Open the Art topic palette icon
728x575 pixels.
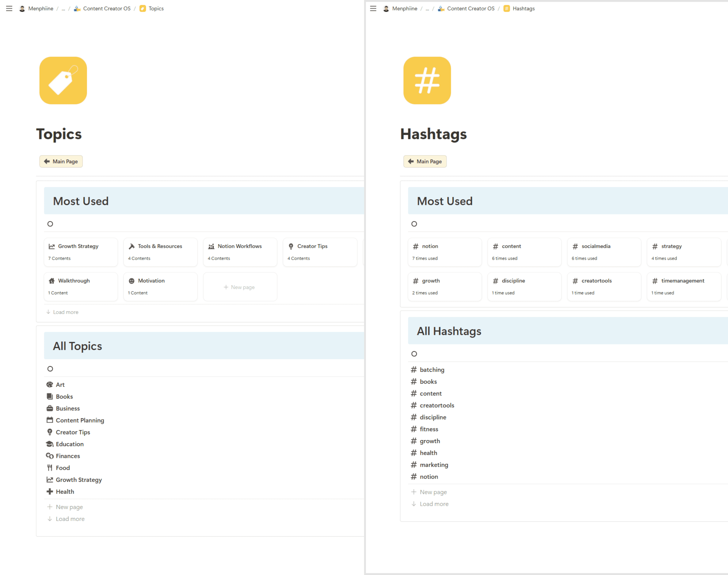pyautogui.click(x=50, y=385)
